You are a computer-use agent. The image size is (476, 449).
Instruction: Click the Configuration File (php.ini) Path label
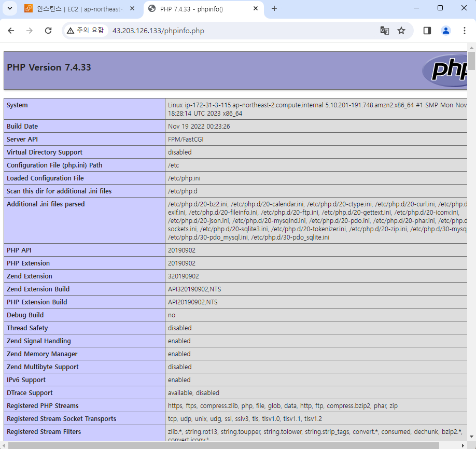click(54, 165)
